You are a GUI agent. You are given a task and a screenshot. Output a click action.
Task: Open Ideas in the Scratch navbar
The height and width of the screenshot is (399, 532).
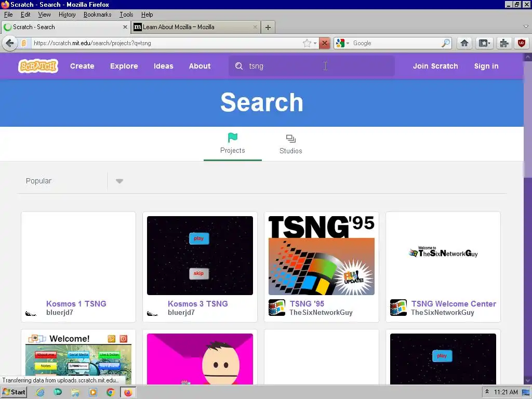click(164, 66)
